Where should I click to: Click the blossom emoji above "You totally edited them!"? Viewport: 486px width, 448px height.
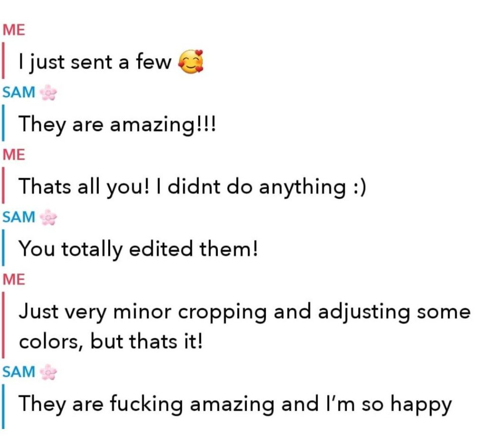[48, 217]
